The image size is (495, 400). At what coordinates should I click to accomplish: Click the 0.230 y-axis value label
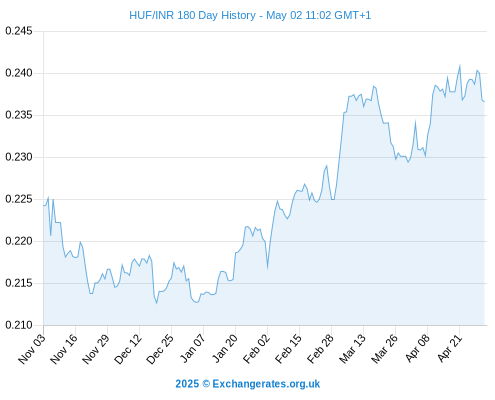tap(19, 157)
